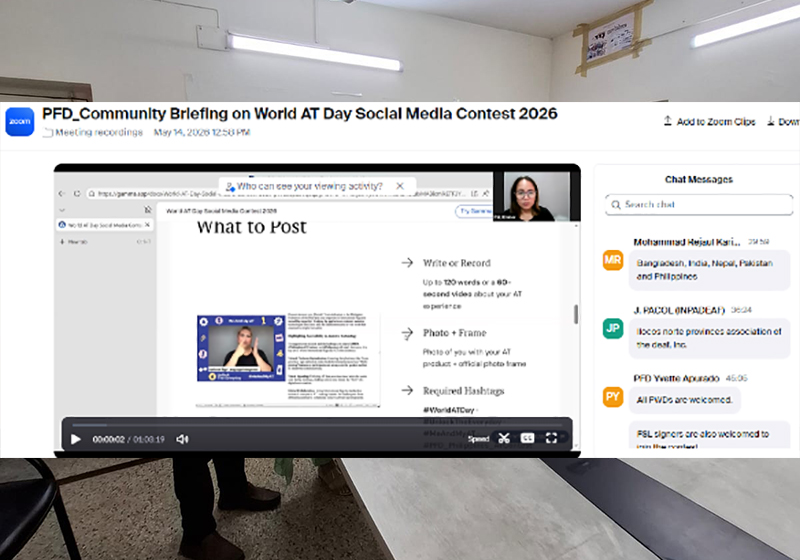
Task: Jump to J. PACOL's chat timestamp
Action: pyautogui.click(x=741, y=310)
